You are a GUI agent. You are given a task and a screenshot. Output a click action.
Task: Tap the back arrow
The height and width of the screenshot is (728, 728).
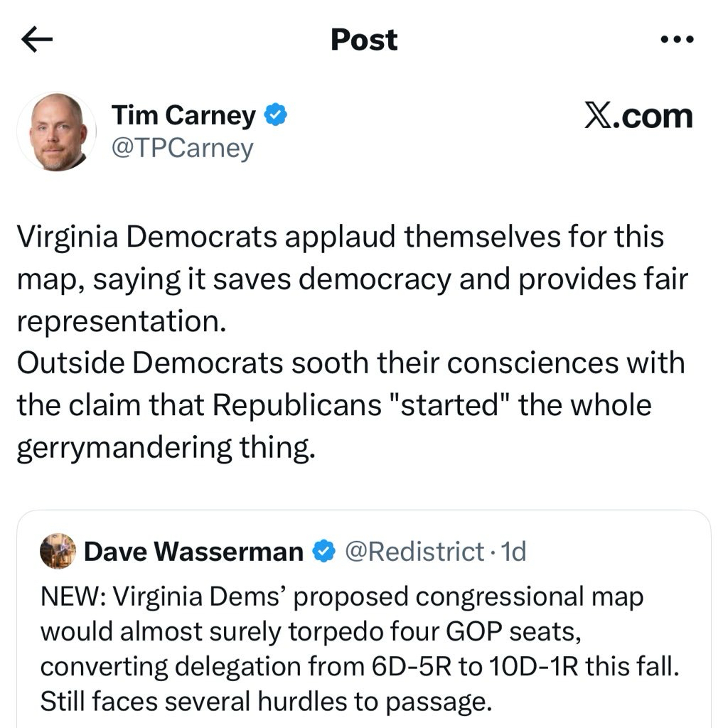38,41
